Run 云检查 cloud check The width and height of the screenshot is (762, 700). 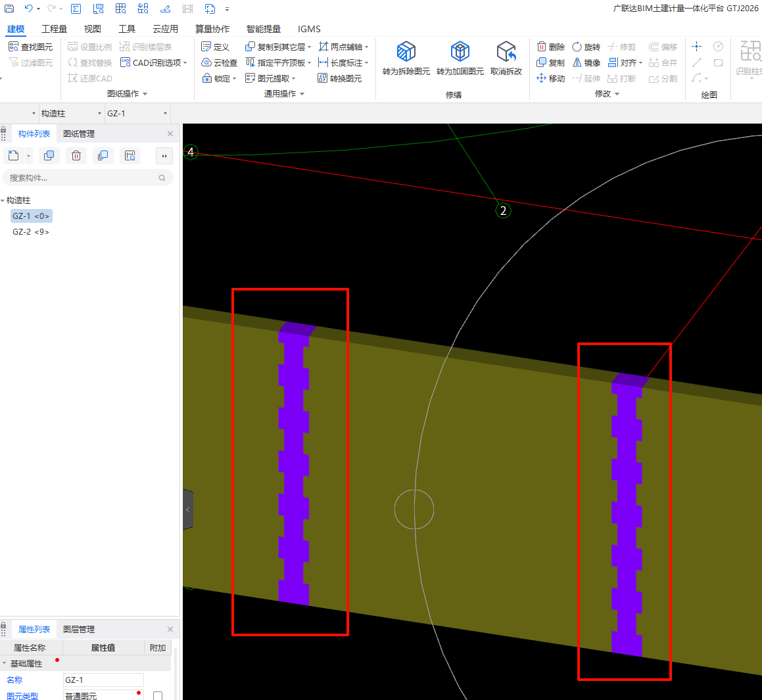click(219, 62)
